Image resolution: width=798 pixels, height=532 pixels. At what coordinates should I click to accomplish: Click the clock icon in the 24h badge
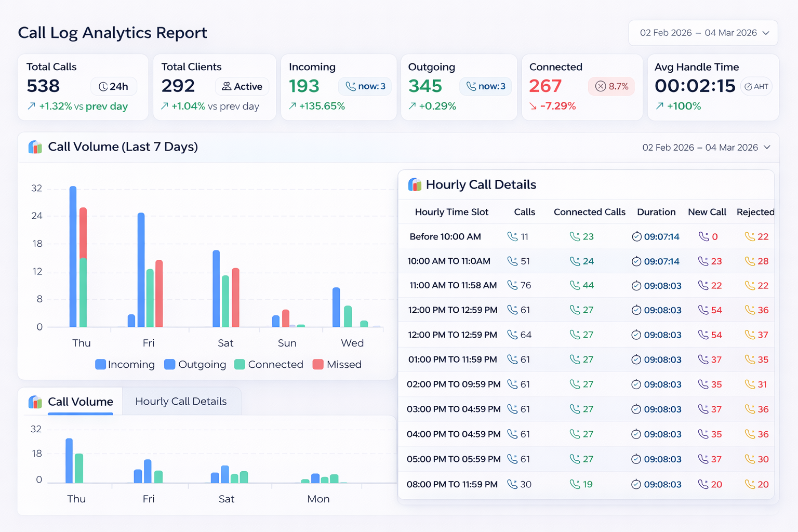point(103,87)
